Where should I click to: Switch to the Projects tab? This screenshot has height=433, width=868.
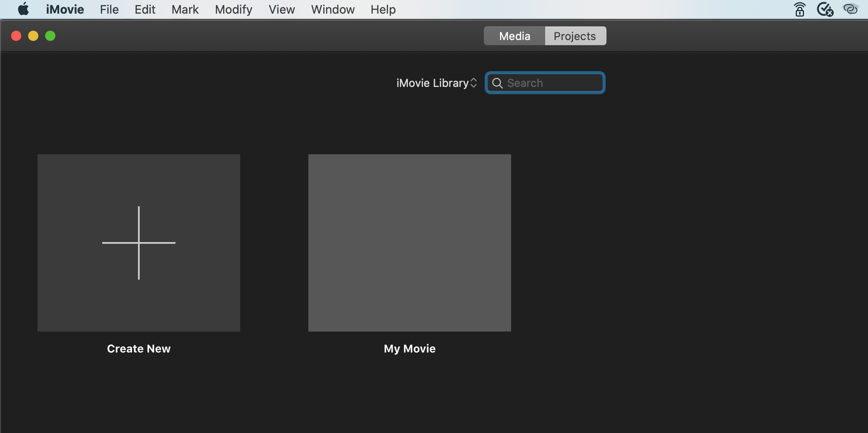coord(575,36)
